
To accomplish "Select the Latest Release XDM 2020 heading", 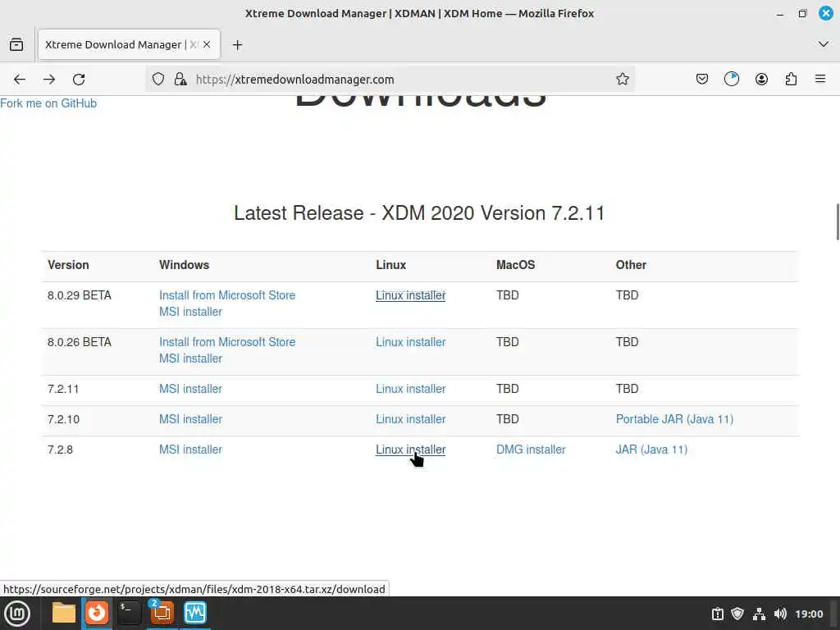I will pyautogui.click(x=419, y=213).
